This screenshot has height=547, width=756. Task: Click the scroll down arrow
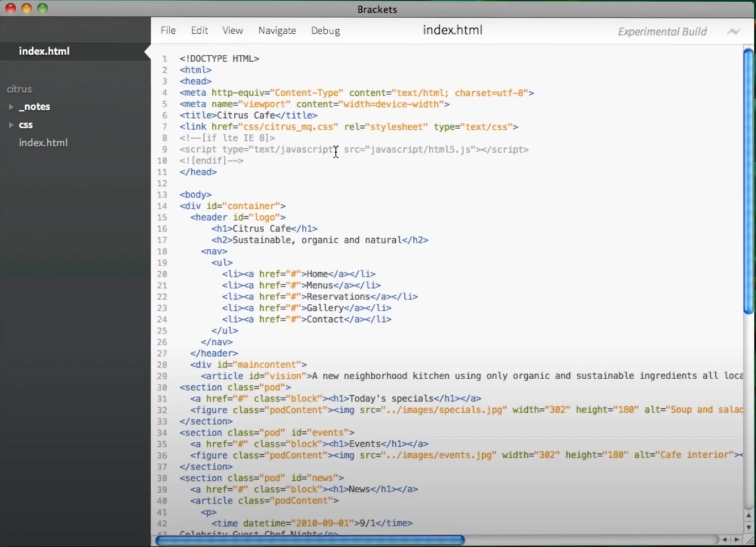[x=748, y=527]
